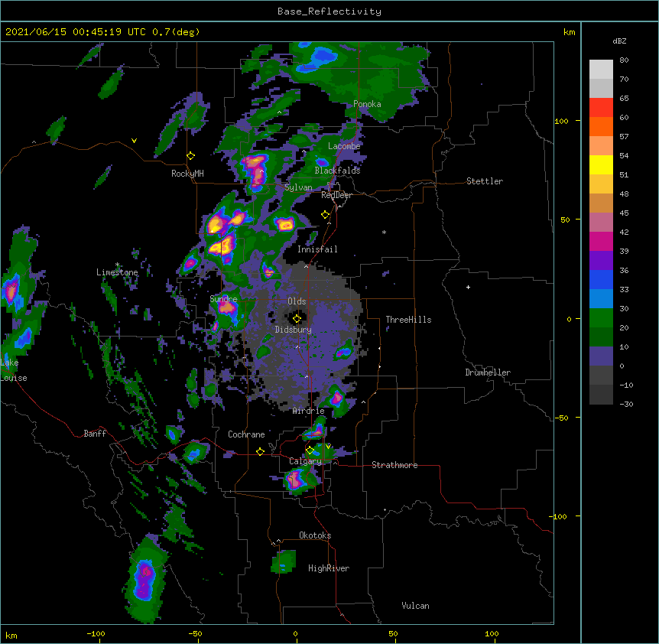Select the magenta 42 dBZ legend color
659x644 pixels.
tap(601, 241)
